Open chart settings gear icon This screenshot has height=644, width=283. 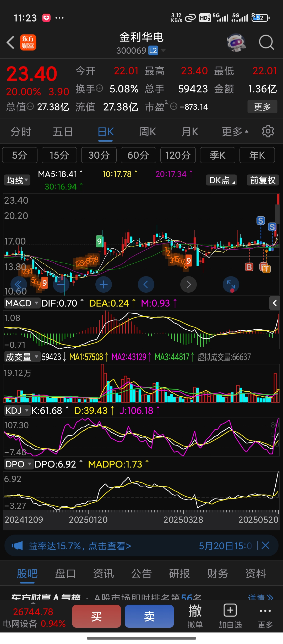(x=268, y=131)
